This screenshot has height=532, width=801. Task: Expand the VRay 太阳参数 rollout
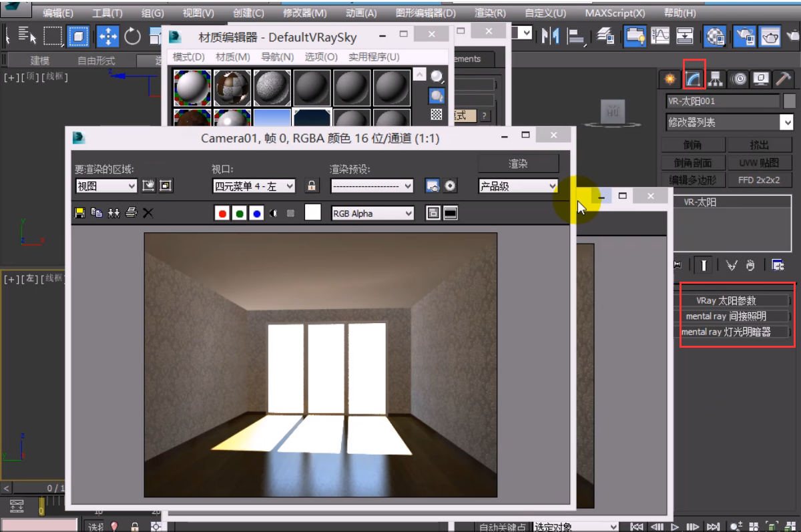(x=726, y=300)
